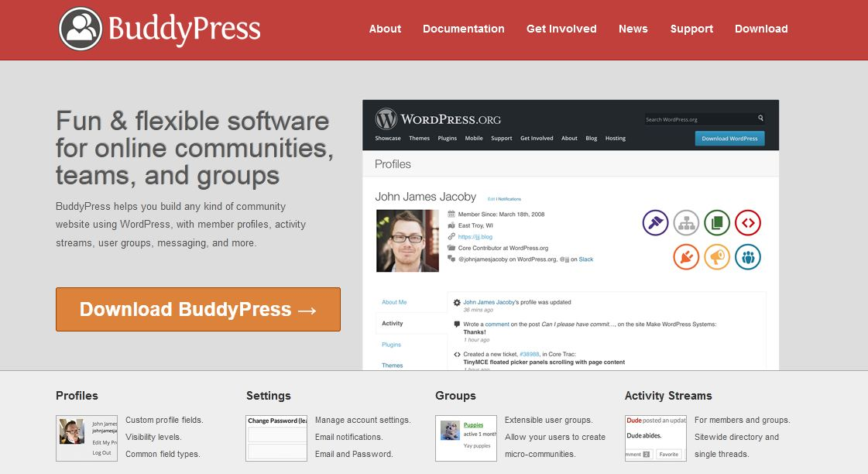Click 'Extensible user groups.' text

(548, 421)
